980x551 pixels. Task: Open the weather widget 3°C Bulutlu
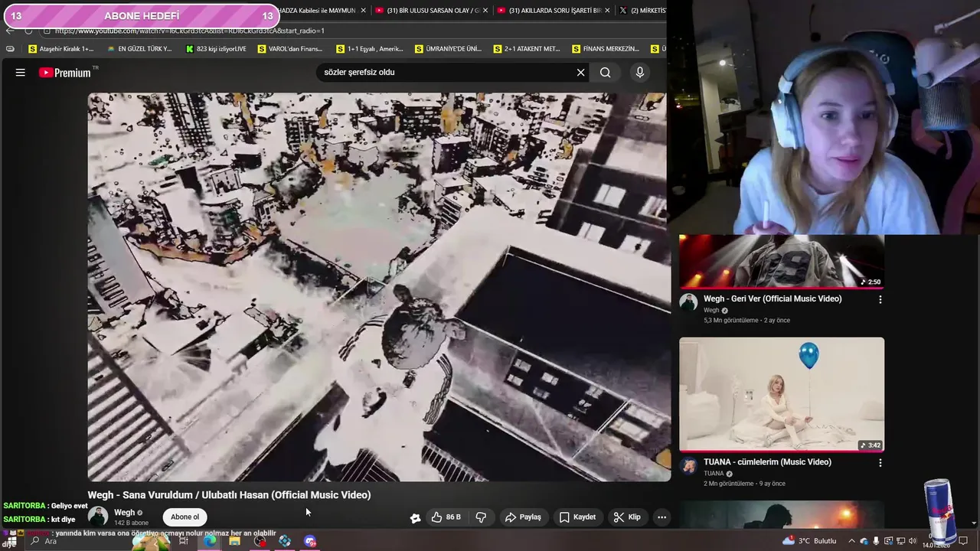(x=809, y=541)
